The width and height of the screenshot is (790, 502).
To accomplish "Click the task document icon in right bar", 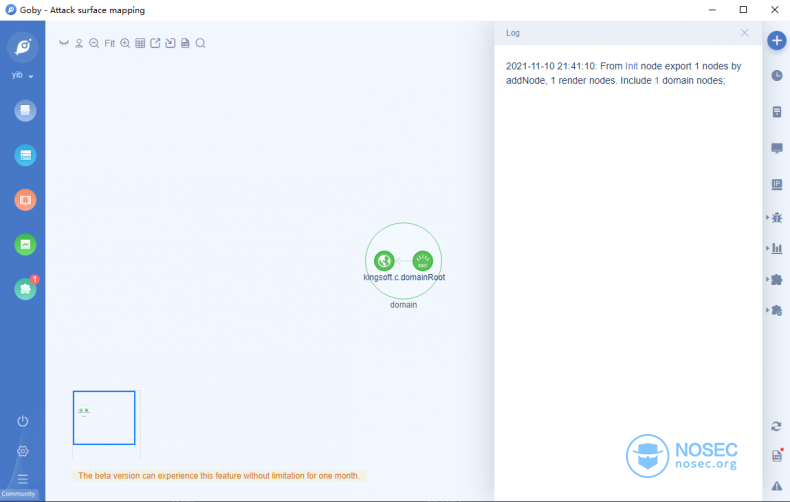I will (777, 112).
